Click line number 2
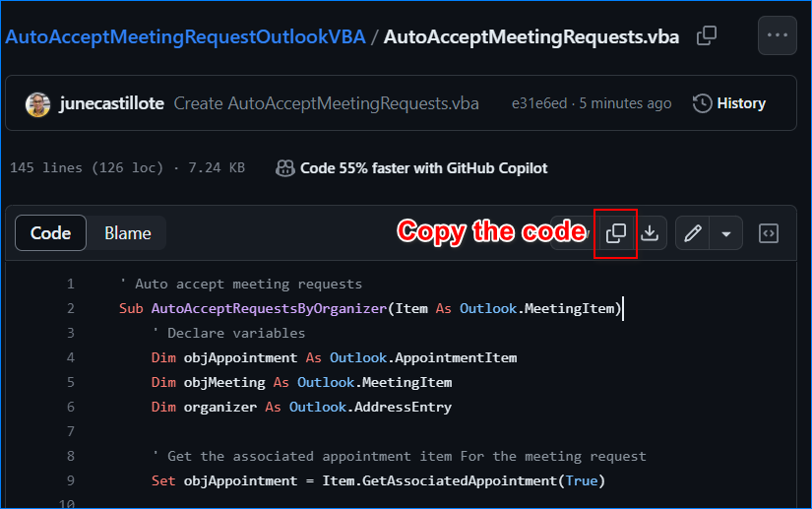This screenshot has height=509, width=812. (x=71, y=308)
